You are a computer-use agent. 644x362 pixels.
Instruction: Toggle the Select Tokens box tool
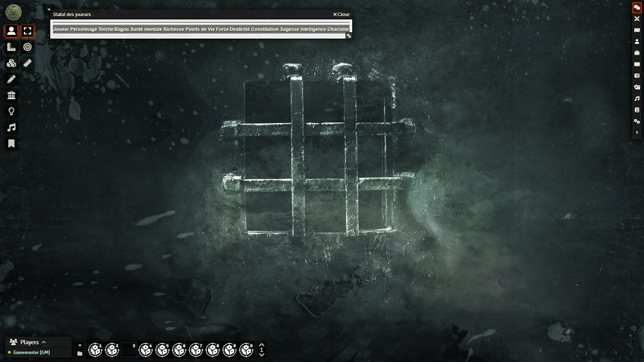coord(27,31)
